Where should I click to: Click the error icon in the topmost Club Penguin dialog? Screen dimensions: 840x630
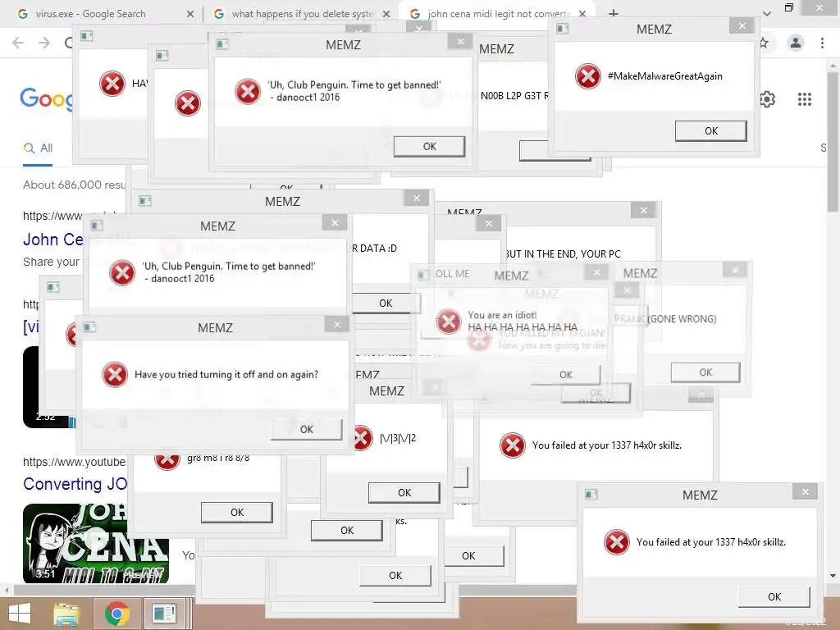tap(248, 91)
